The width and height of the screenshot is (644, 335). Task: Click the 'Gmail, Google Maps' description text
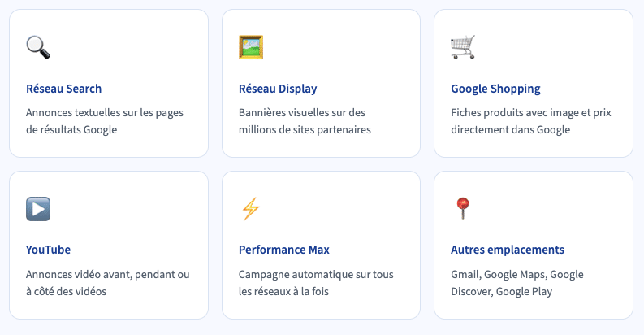pyautogui.click(x=517, y=275)
